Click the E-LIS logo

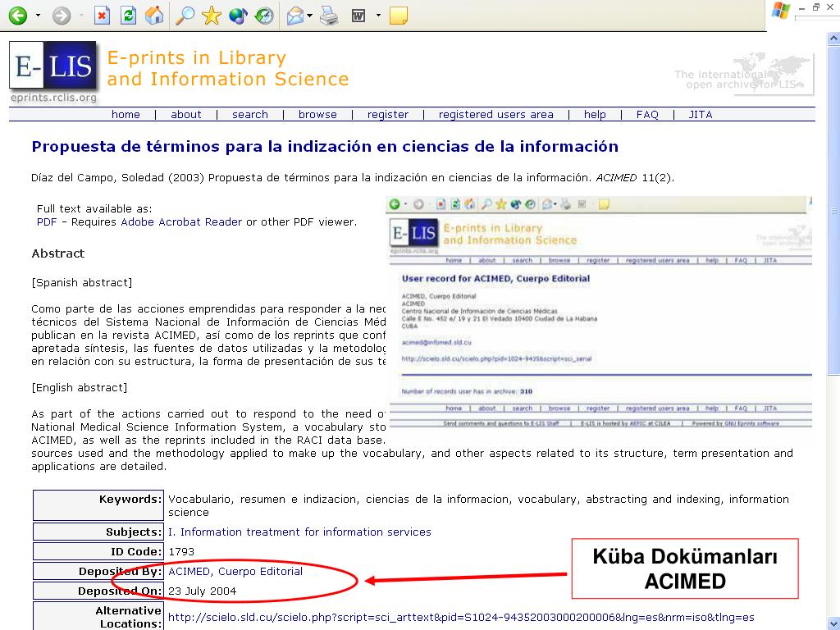tap(53, 65)
